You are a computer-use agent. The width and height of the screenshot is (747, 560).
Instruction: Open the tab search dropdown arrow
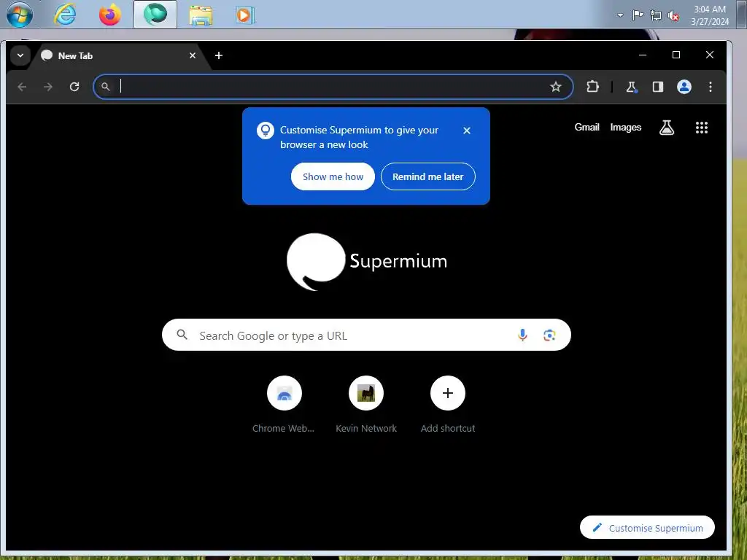point(20,55)
